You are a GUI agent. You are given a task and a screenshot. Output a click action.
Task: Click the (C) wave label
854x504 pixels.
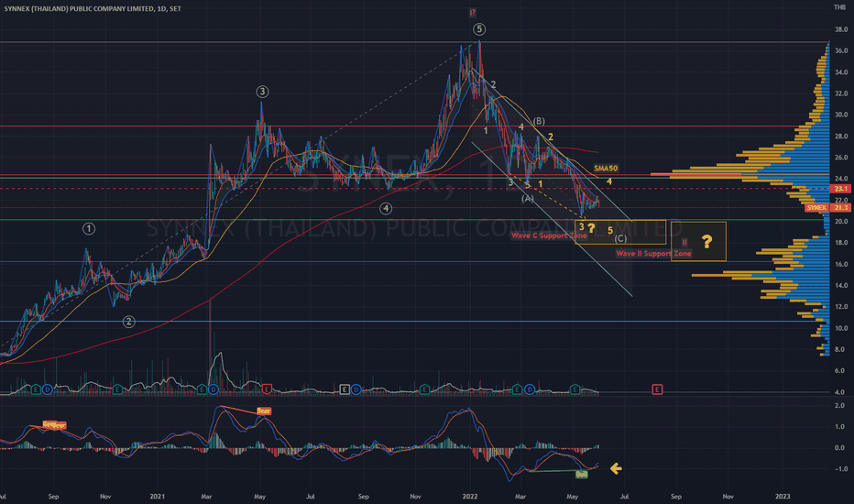pos(621,238)
